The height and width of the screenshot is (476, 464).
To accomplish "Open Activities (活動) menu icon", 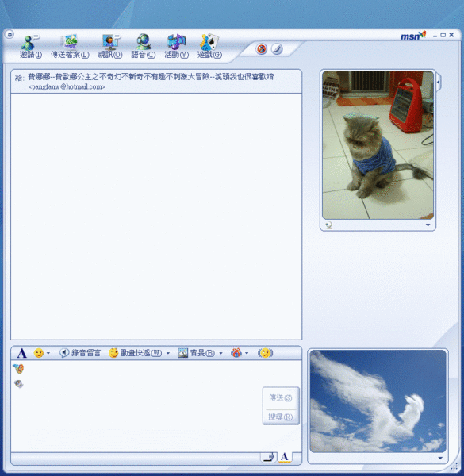I will pyautogui.click(x=176, y=46).
